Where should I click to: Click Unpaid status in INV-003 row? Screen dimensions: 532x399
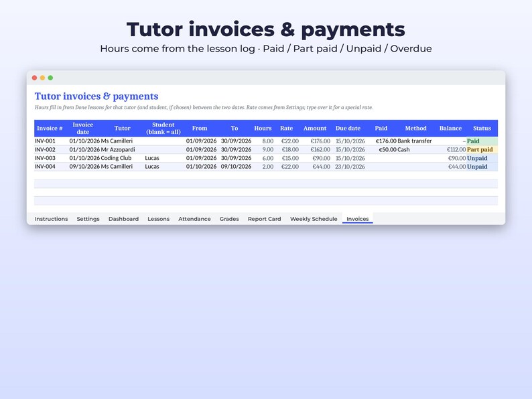pos(482,158)
